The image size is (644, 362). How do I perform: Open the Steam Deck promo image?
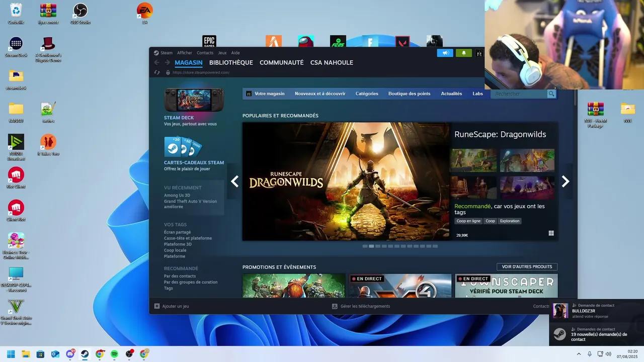coord(194,100)
